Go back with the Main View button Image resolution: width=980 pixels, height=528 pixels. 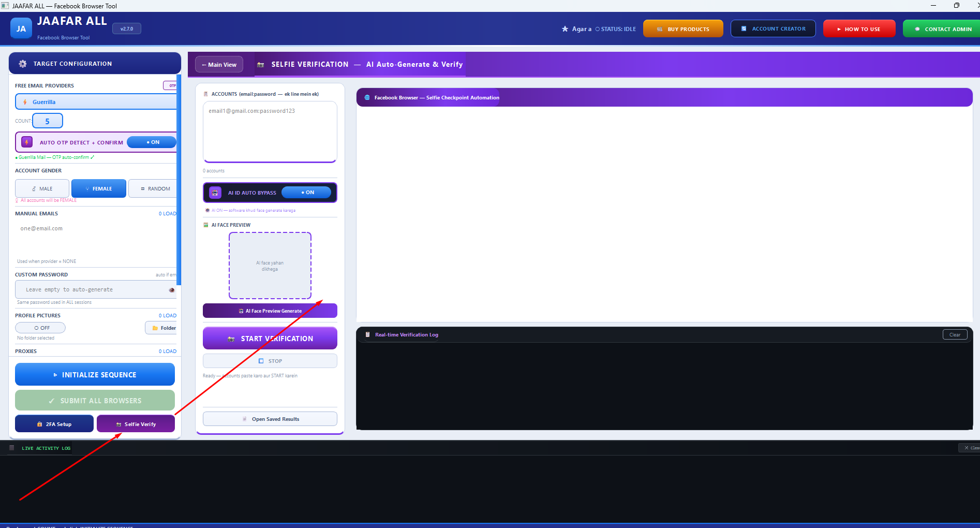219,65
